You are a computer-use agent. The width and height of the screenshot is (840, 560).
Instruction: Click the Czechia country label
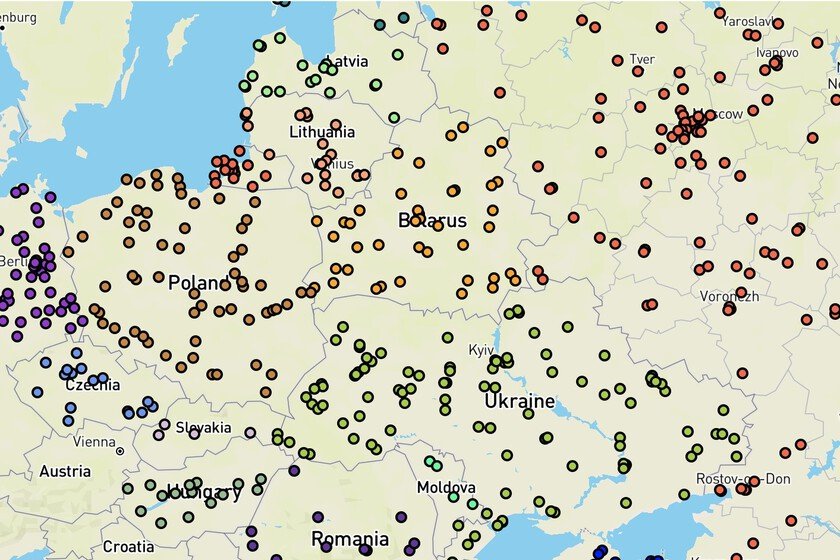coord(92,384)
